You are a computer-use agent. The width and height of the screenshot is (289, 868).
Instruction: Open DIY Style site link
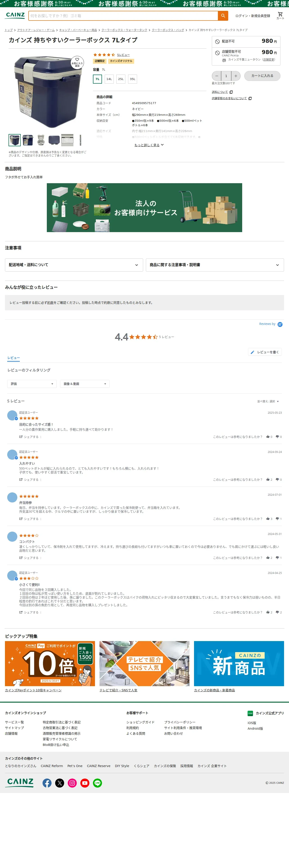pyautogui.click(x=122, y=766)
